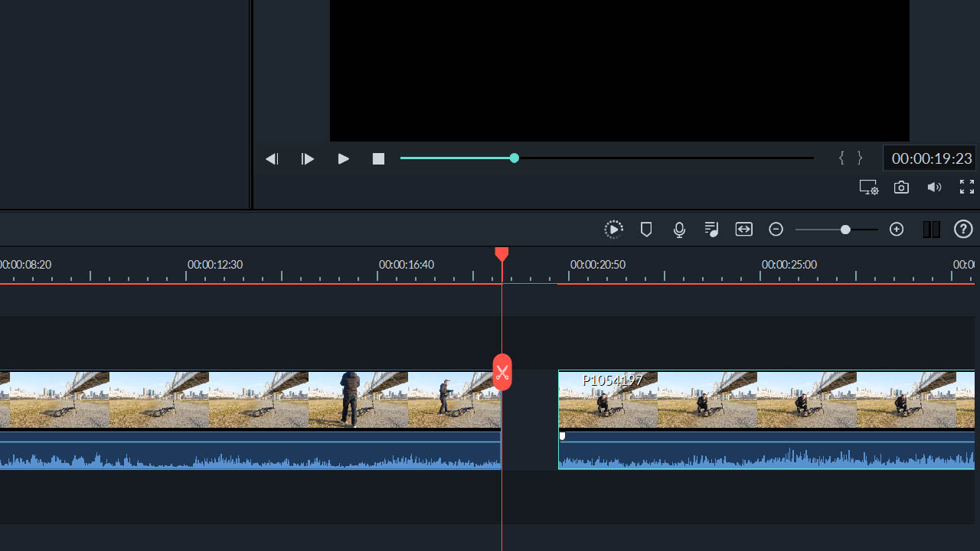Open the help question mark icon
The image size is (980, 551).
pyautogui.click(x=963, y=230)
